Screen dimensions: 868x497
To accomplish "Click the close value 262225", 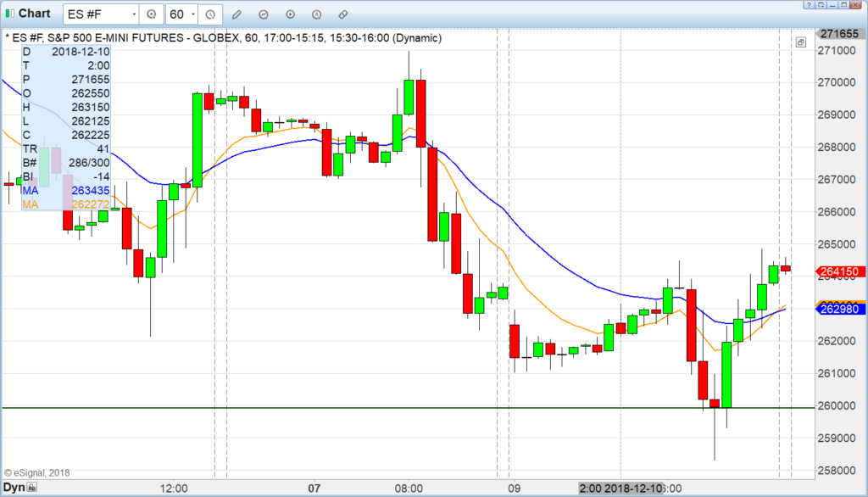I will coord(90,135).
